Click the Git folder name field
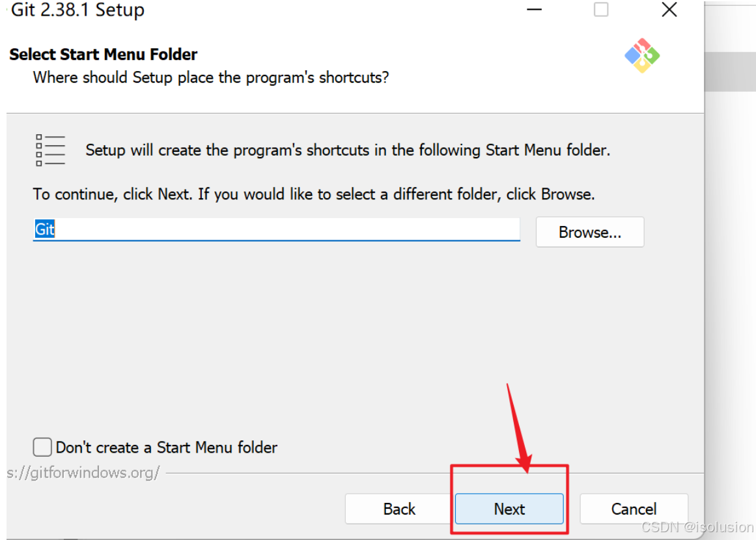The height and width of the screenshot is (540, 756). pos(276,229)
